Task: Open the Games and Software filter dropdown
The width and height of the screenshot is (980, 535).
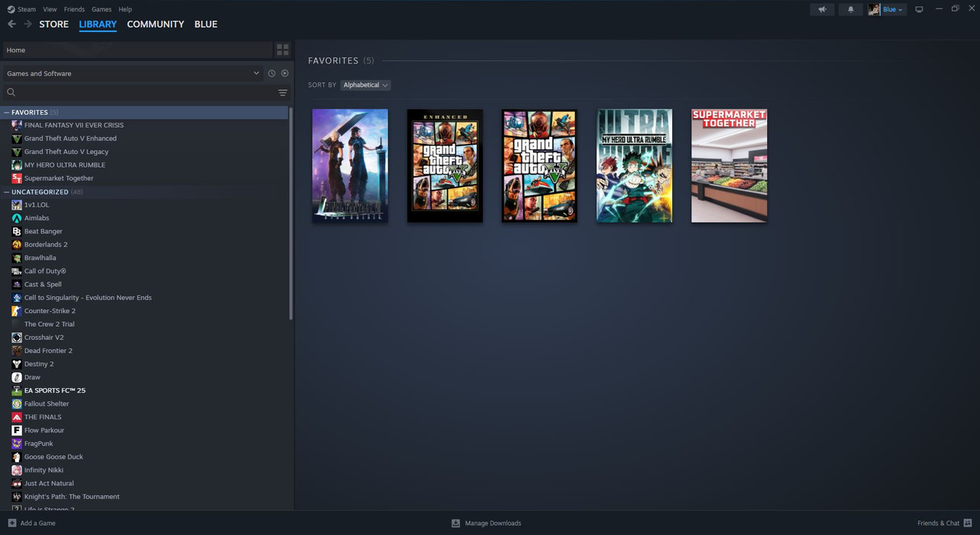Action: coord(133,73)
